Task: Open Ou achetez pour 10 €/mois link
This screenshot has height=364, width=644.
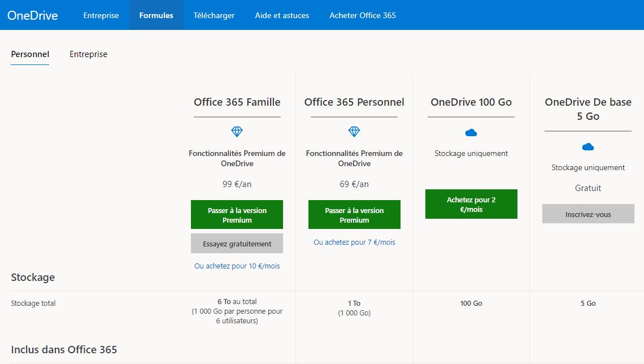Action: coord(237,266)
